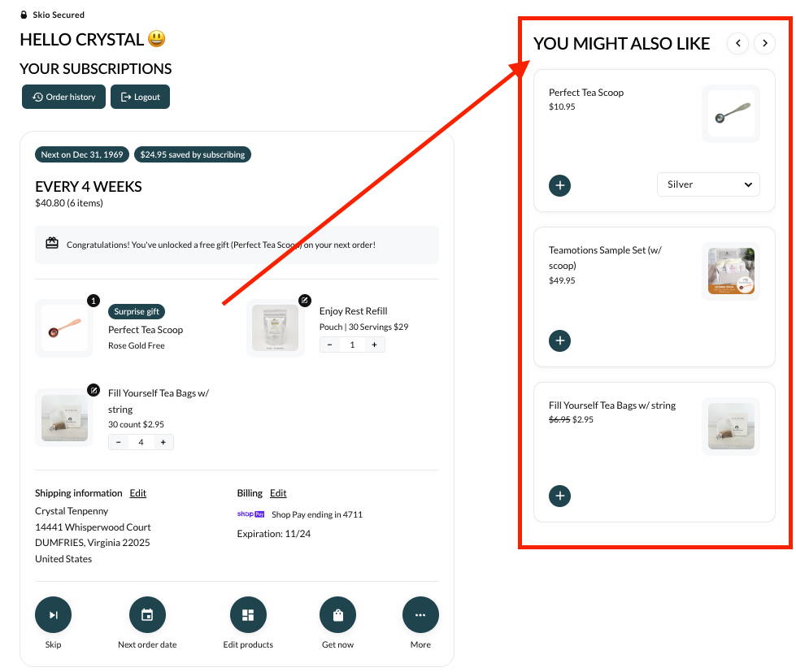
Task: Click edit pencil on Fill Yourself Tea Bags
Action: 94,389
